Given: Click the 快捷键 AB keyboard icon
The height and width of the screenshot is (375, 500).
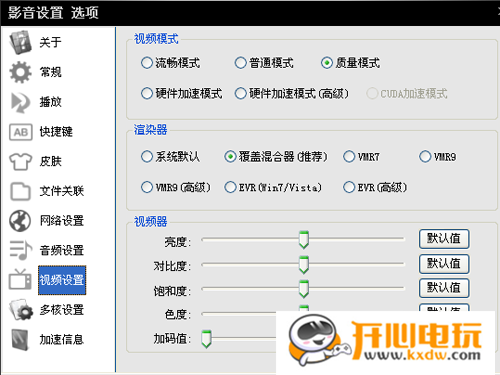Looking at the screenshot, I should 21,132.
